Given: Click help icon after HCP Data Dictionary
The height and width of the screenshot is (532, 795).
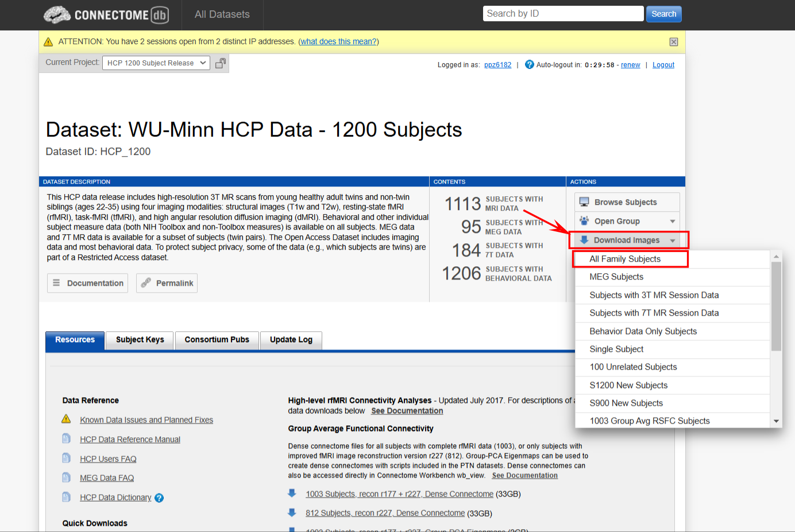Looking at the screenshot, I should [x=159, y=498].
